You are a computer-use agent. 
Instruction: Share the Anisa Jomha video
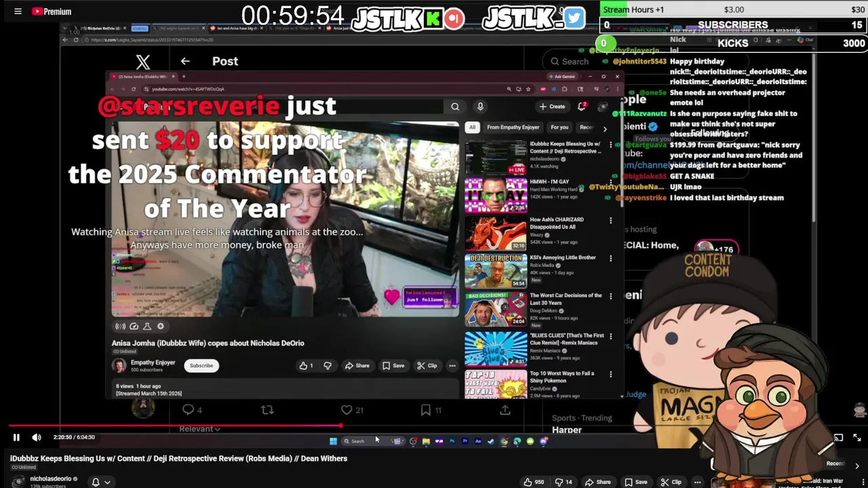point(357,365)
